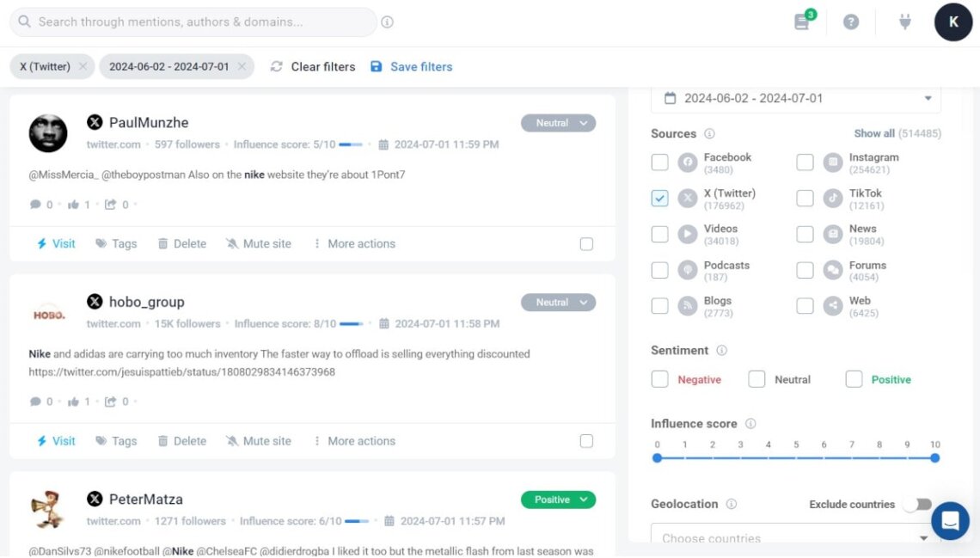The image size is (980, 558).
Task: Tick the Facebook source checkbox
Action: point(659,162)
